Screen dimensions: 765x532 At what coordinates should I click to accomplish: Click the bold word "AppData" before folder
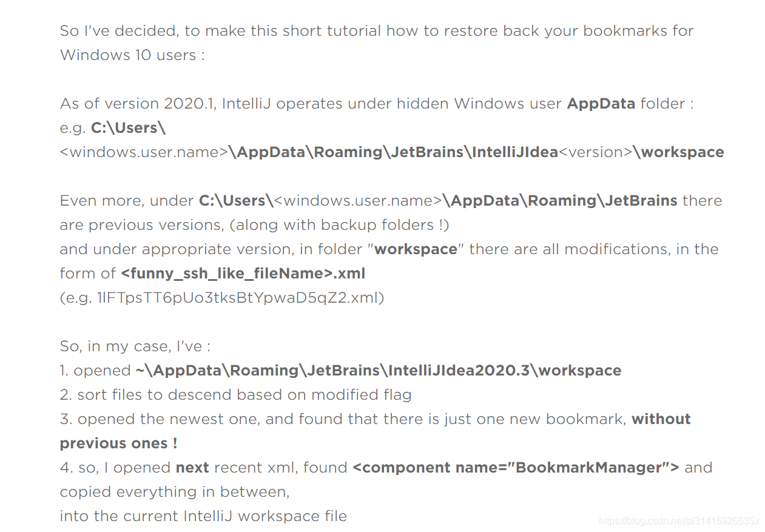pos(601,104)
